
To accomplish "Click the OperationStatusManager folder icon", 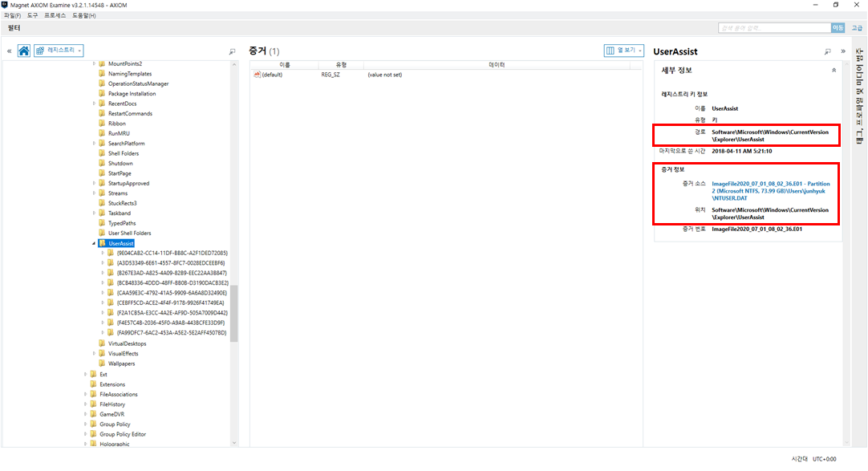I will tap(102, 83).
